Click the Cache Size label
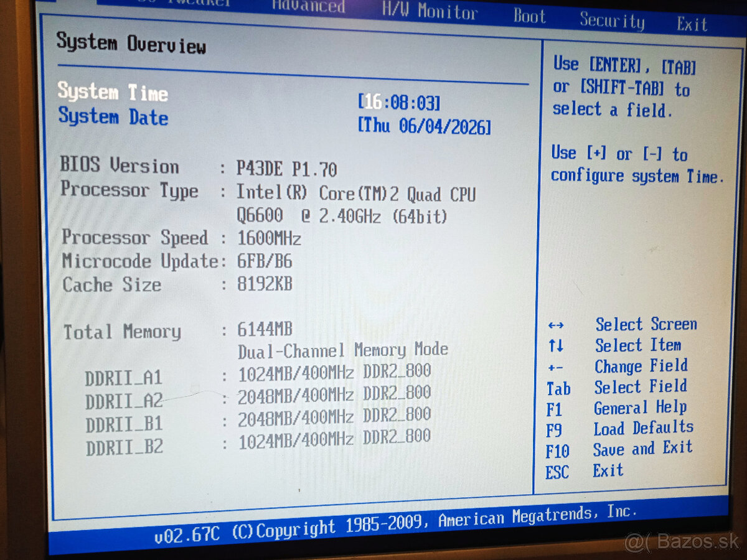 pos(112,285)
